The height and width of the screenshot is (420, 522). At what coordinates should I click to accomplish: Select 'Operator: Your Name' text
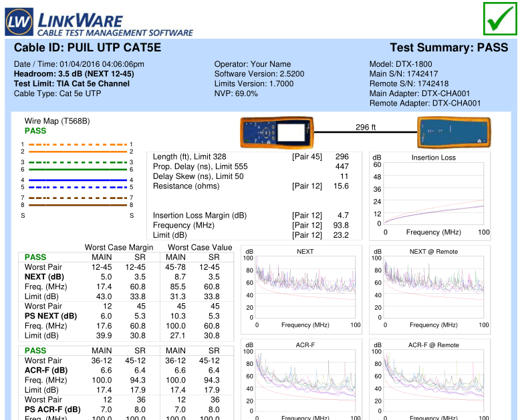[x=253, y=64]
